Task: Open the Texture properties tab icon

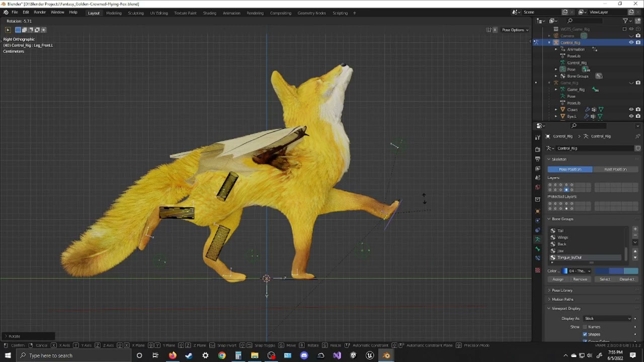Action: click(x=537, y=269)
